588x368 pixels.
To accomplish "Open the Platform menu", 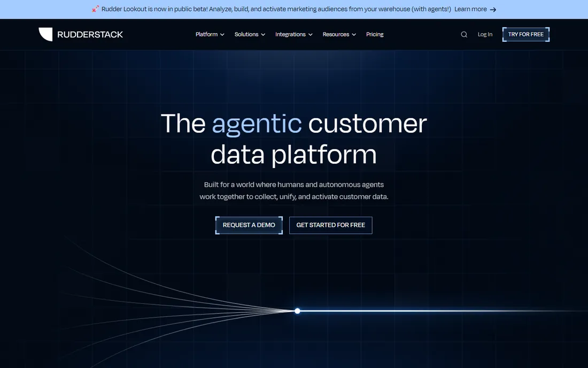I will coord(207,34).
